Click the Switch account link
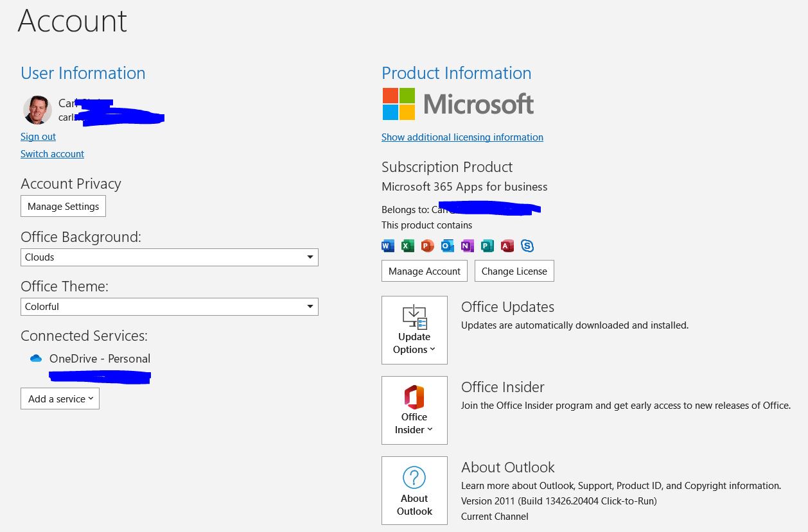This screenshot has width=808, height=532. coord(52,154)
